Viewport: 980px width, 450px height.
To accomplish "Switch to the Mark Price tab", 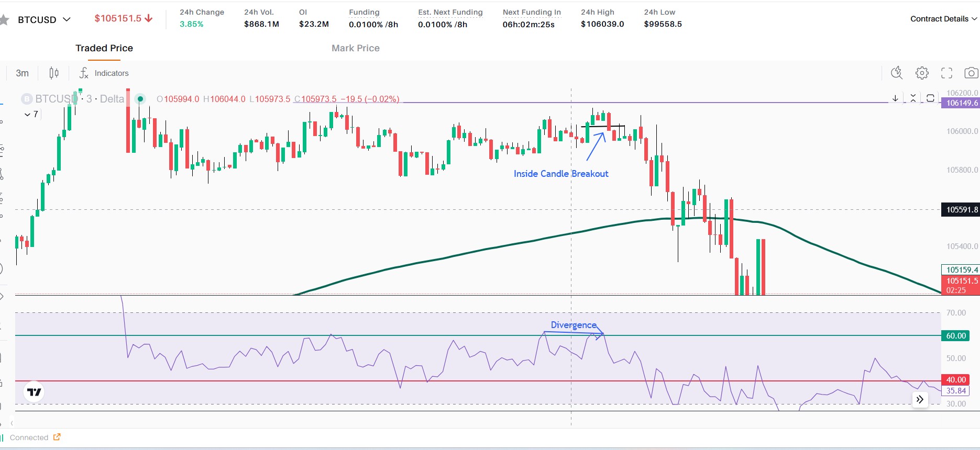I will pyautogui.click(x=355, y=48).
